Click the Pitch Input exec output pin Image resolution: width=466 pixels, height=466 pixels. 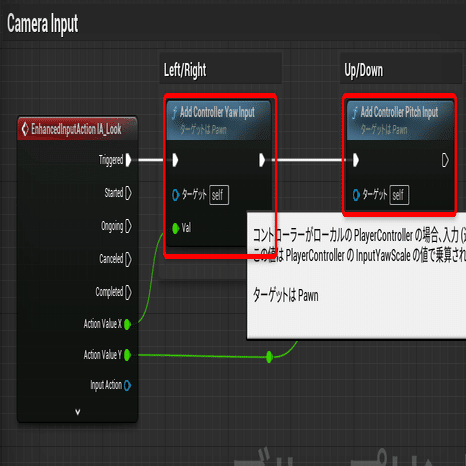point(445,160)
